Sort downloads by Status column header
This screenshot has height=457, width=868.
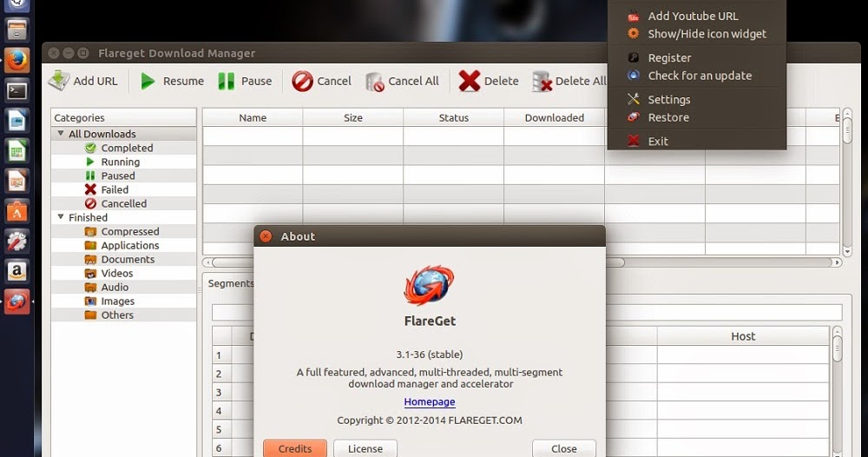(x=453, y=117)
